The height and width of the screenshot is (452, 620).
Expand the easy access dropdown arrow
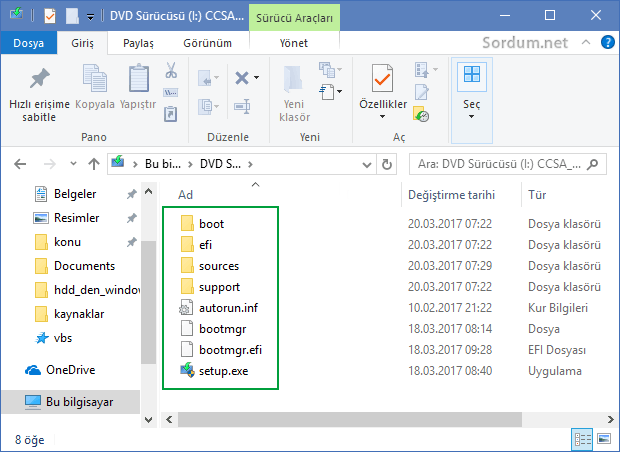[340, 92]
